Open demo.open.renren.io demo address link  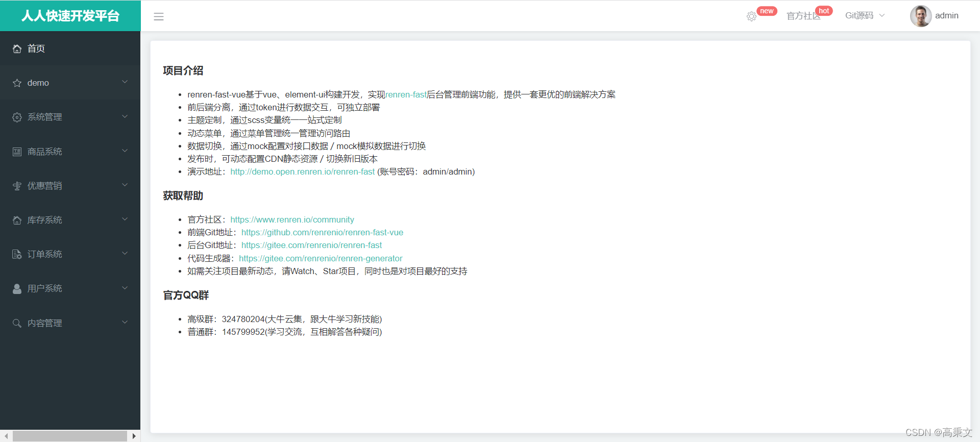point(302,171)
